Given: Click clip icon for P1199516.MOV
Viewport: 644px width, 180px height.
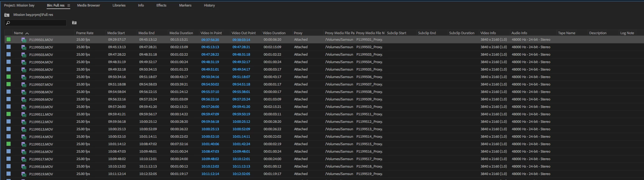Looking at the screenshot, I should tap(24, 152).
